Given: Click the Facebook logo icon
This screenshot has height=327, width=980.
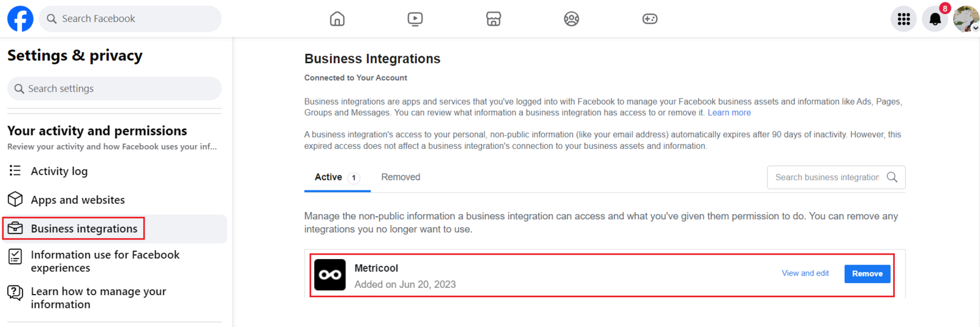Looking at the screenshot, I should 20,19.
